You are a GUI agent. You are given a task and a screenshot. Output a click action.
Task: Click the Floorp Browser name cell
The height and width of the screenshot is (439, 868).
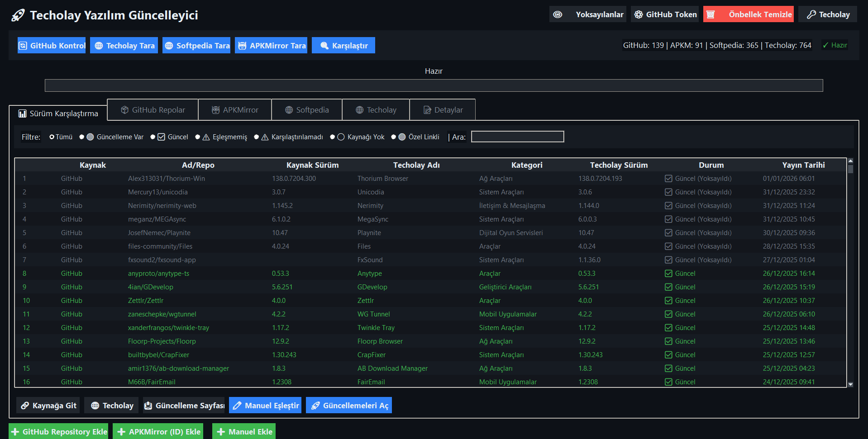point(380,341)
